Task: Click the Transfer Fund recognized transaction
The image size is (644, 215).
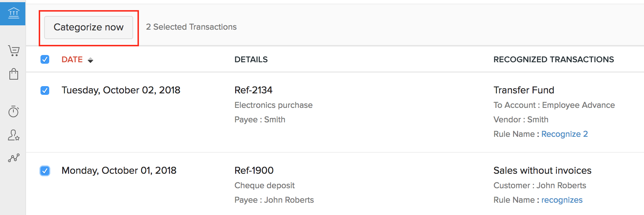Action: click(524, 90)
